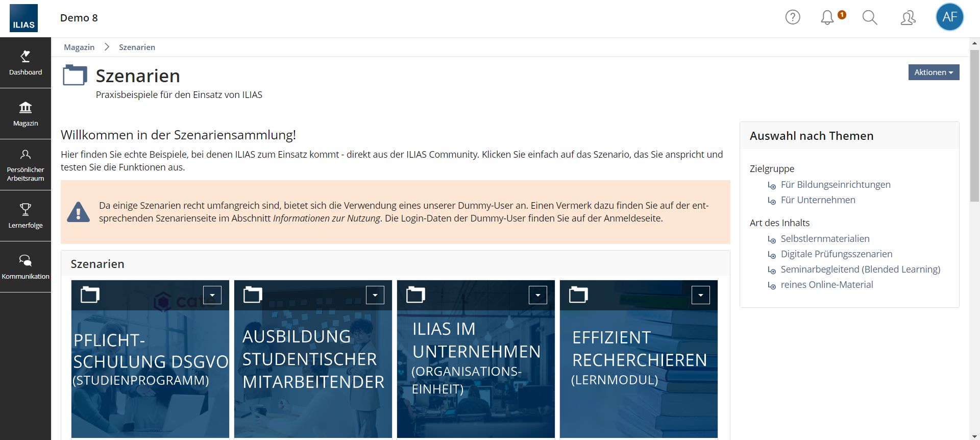Click taxonomy icon beside Selbstlernmaterialien
The width and height of the screenshot is (980, 440).
pos(772,239)
